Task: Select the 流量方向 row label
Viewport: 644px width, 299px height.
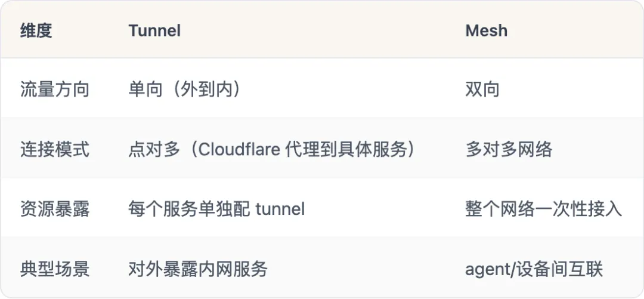Action: (x=54, y=90)
